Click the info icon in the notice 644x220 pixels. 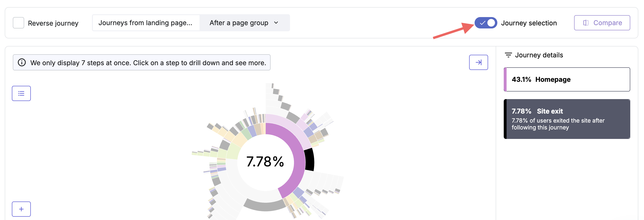pyautogui.click(x=22, y=63)
